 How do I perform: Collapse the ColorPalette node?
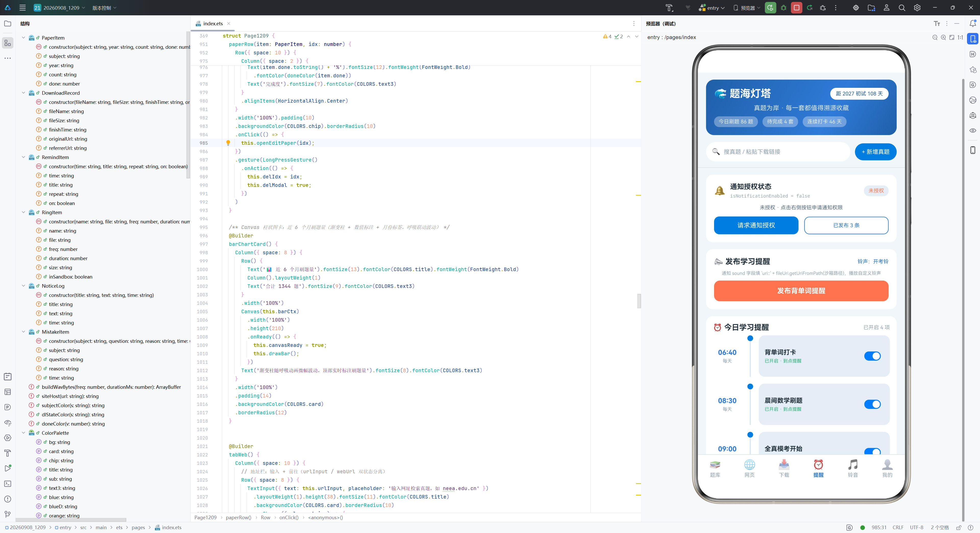(23, 433)
